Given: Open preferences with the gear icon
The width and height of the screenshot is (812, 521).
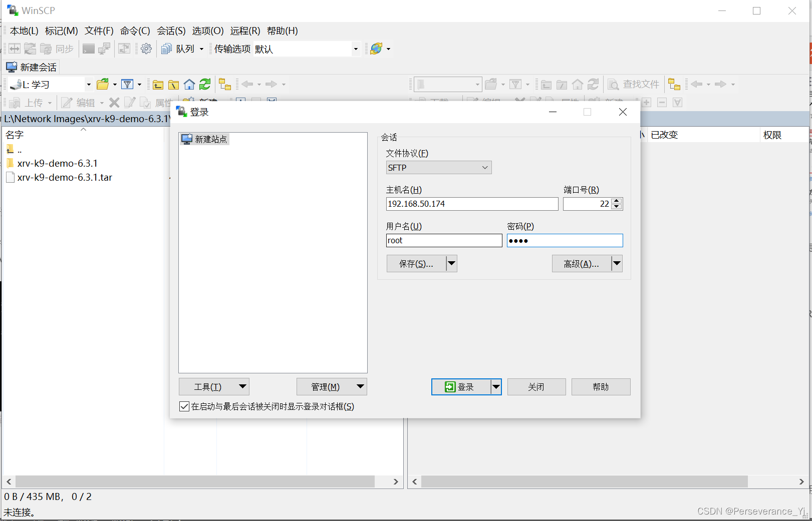Looking at the screenshot, I should coord(146,49).
